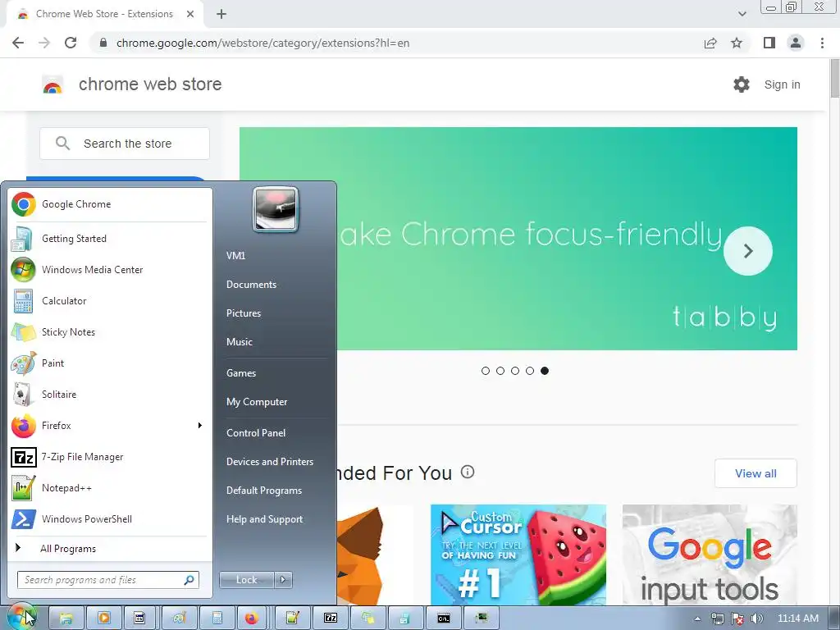Bookmark this tab with star icon
This screenshot has width=840, height=630.
pyautogui.click(x=737, y=43)
